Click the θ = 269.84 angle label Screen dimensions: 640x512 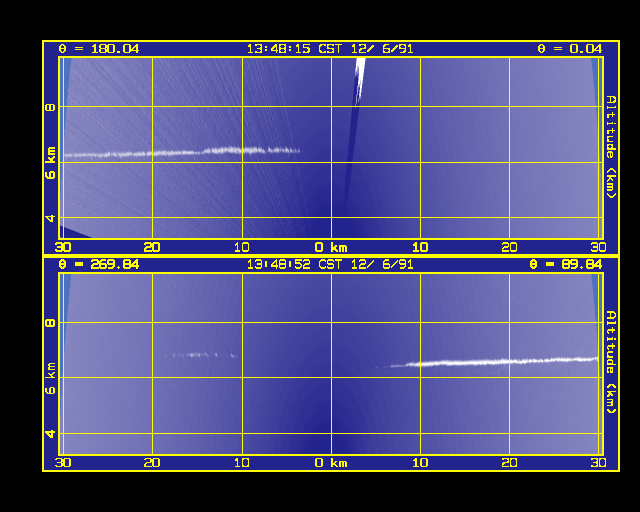click(99, 265)
